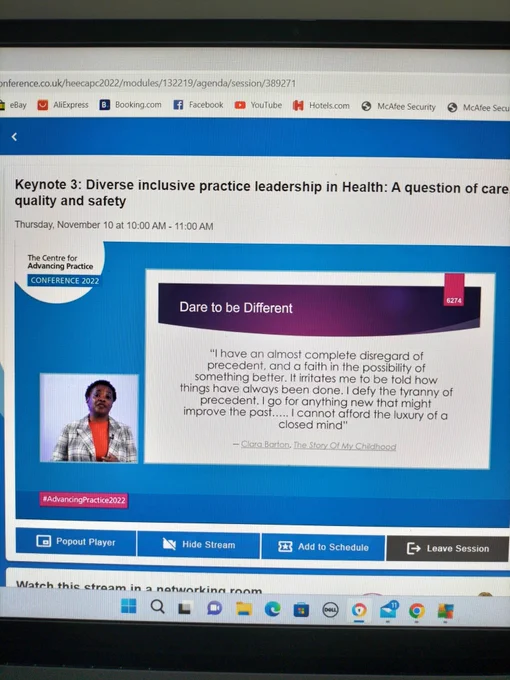The height and width of the screenshot is (680, 510).
Task: Click the Facebook favicon
Action: (x=178, y=105)
